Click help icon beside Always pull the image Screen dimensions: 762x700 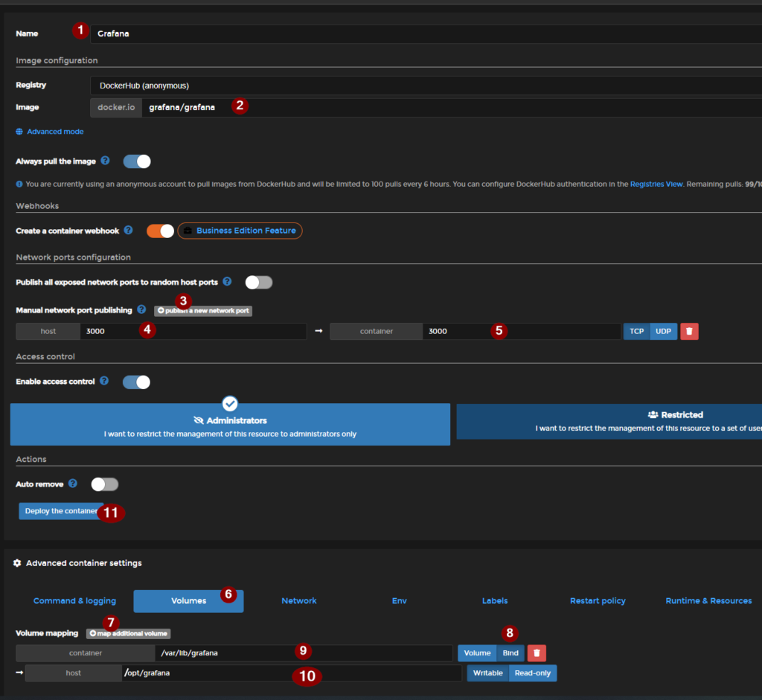[105, 161]
